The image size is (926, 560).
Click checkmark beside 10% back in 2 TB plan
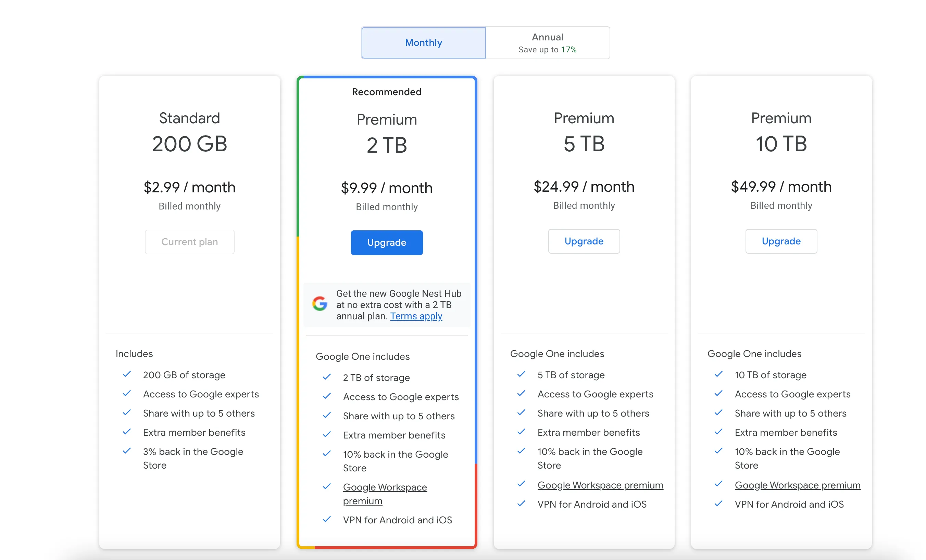pos(327,453)
